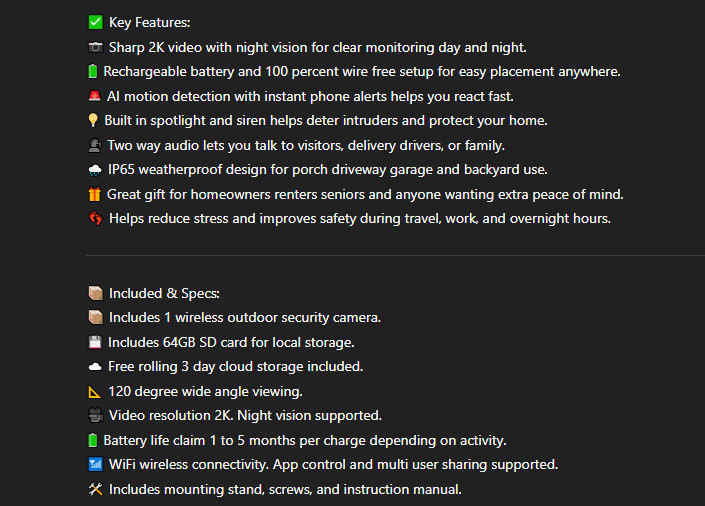Click the red siren icon beside AI motion detection
This screenshot has height=506, width=705.
[95, 96]
